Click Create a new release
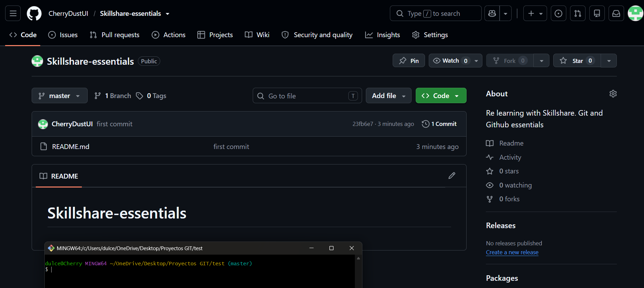Screen dimensions: 644x288 pos(512,252)
